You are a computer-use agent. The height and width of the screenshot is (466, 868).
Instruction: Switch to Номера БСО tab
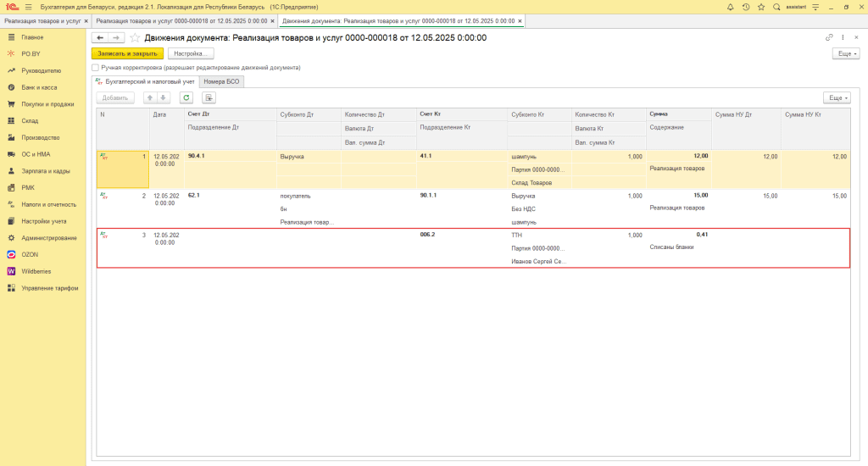pyautogui.click(x=221, y=81)
